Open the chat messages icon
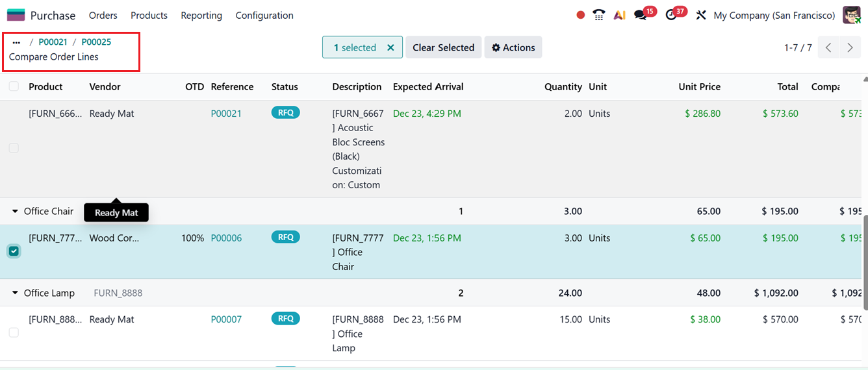This screenshot has width=868, height=370. tap(641, 15)
